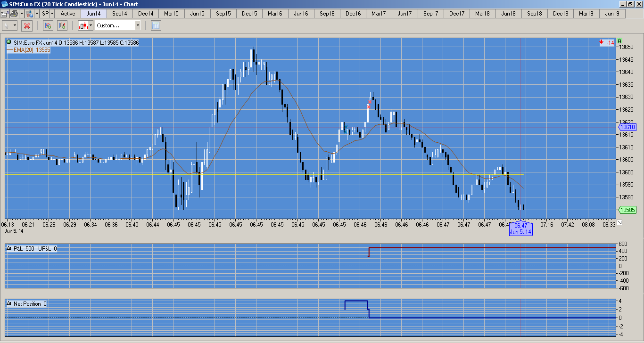Click the add study icon
Image resolution: width=644 pixels, height=343 pixels.
[48, 25]
